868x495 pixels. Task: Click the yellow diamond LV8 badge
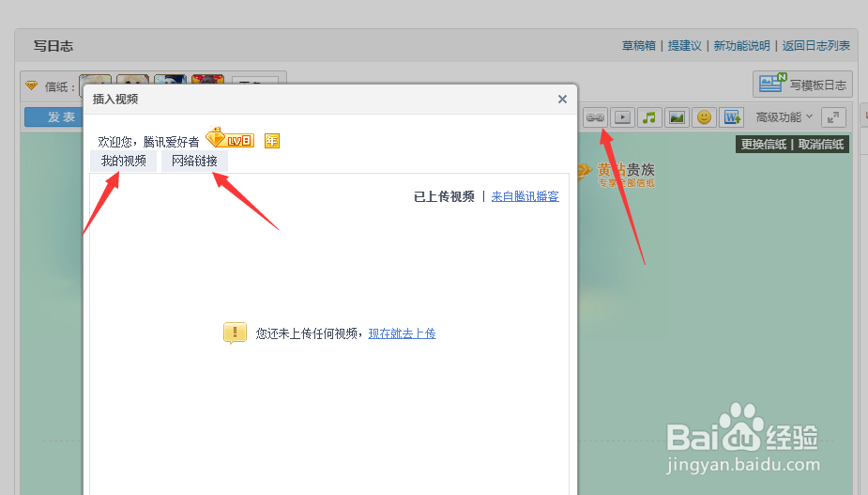click(230, 138)
